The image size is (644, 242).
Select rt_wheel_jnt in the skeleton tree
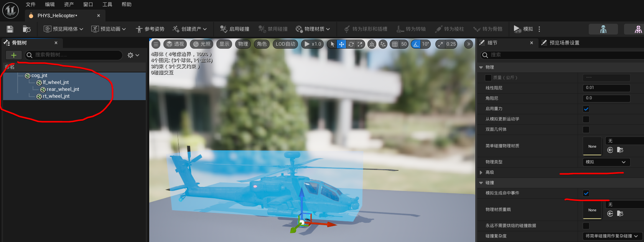56,96
